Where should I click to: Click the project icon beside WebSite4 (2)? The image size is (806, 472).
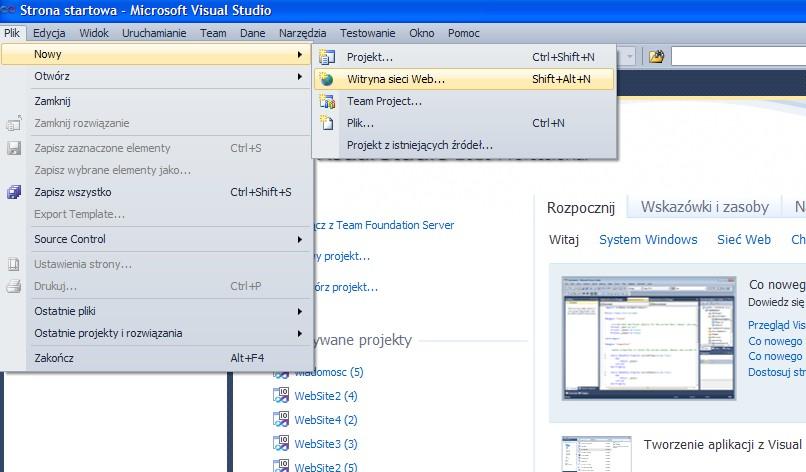pos(281,420)
